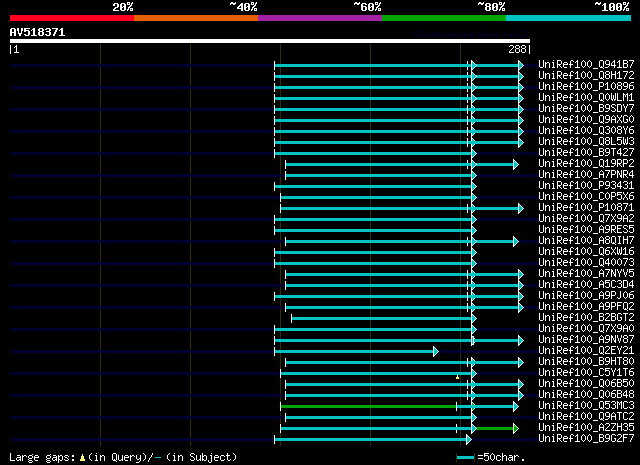
Task: Select the UniRef100_A2ZH35 label
Action: pos(586,428)
